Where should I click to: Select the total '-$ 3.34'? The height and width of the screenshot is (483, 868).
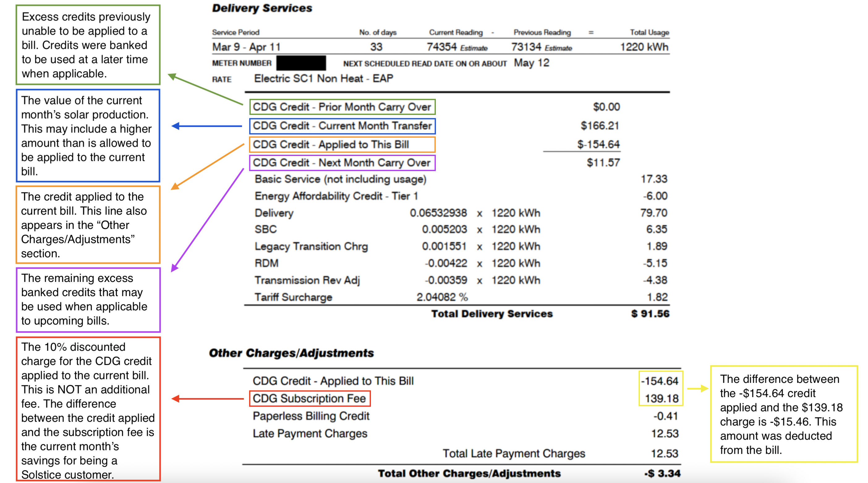(x=662, y=473)
